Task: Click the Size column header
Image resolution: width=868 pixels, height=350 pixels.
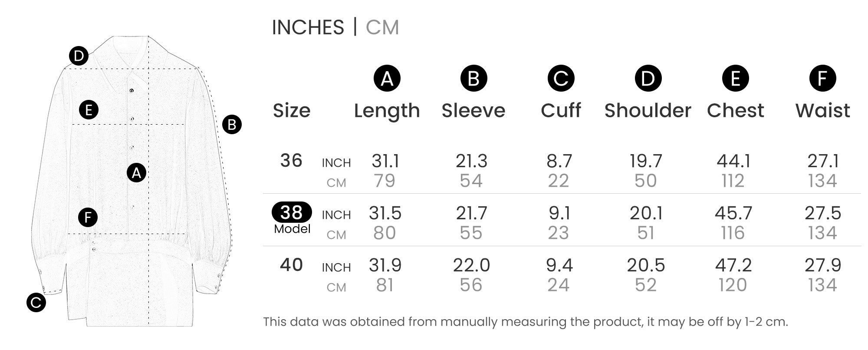Action: click(x=292, y=111)
